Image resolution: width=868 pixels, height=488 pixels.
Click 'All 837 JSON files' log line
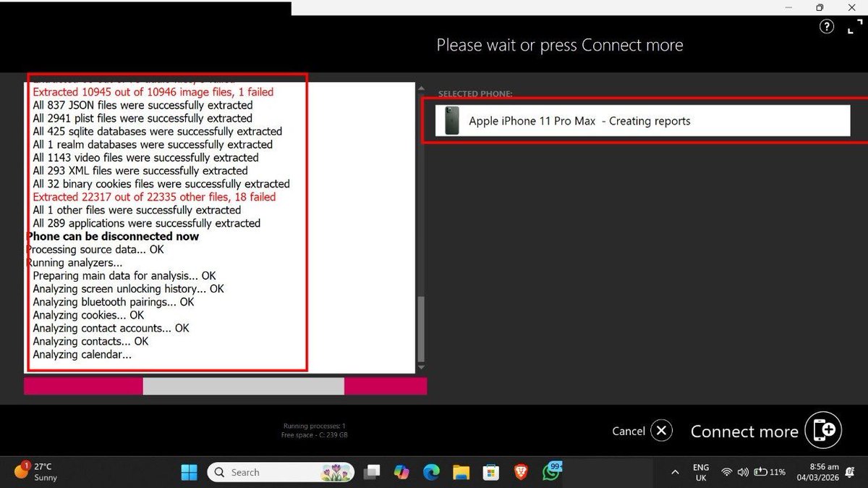point(142,105)
